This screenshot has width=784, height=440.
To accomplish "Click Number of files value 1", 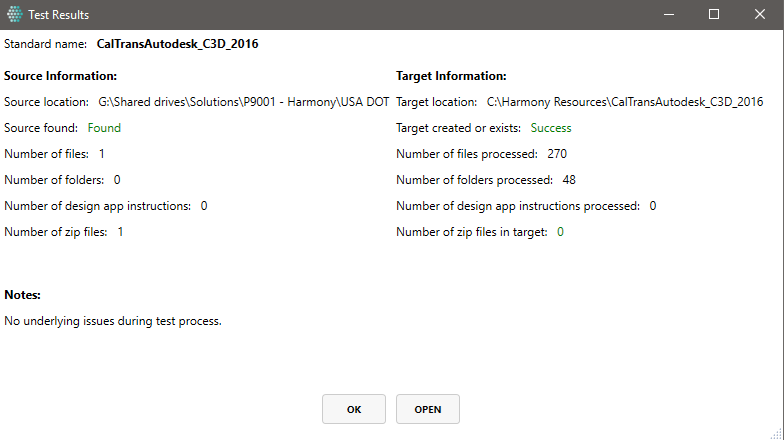I will (102, 154).
